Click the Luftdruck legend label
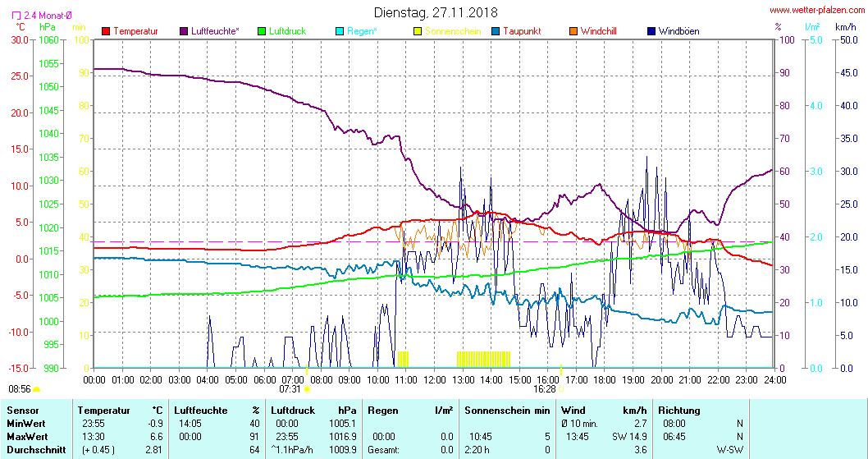The image size is (868, 459). point(287,31)
